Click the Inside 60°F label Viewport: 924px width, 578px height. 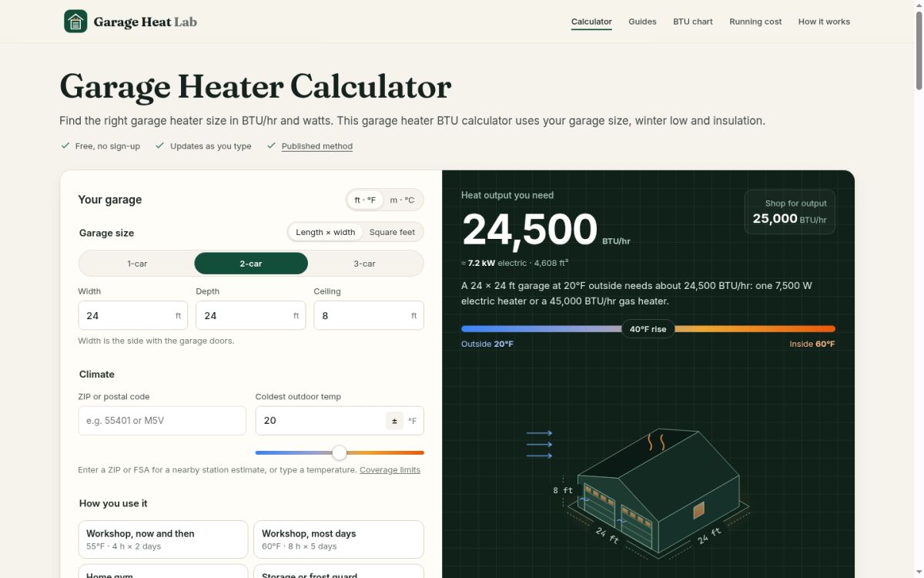point(812,344)
